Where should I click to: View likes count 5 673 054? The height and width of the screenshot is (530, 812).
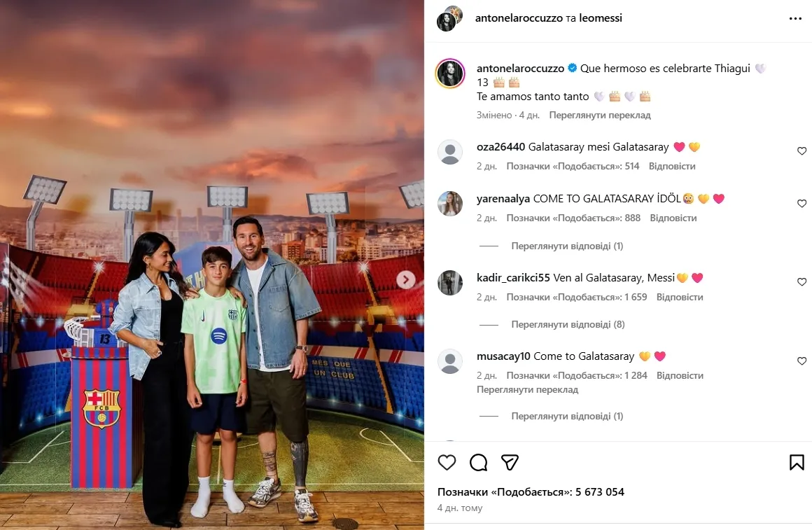click(x=531, y=492)
